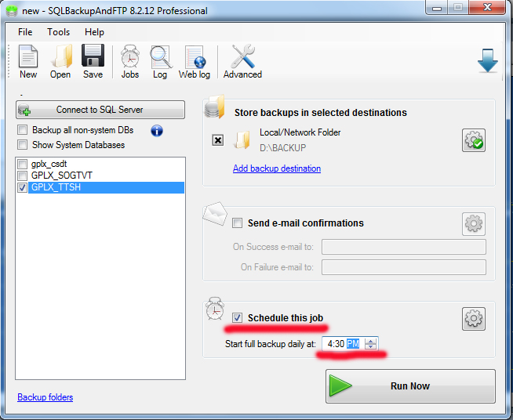Click the On Failure e-mail field
Image resolution: width=513 pixels, height=420 pixels.
(404, 267)
